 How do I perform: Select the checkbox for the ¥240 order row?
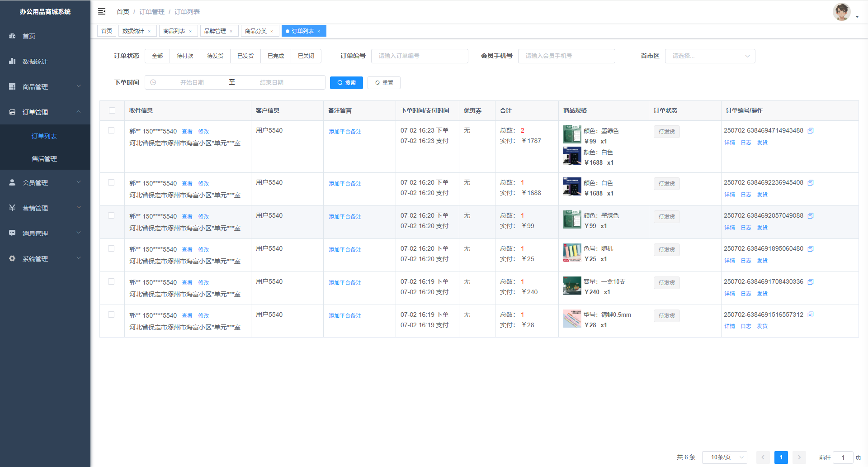111,281
